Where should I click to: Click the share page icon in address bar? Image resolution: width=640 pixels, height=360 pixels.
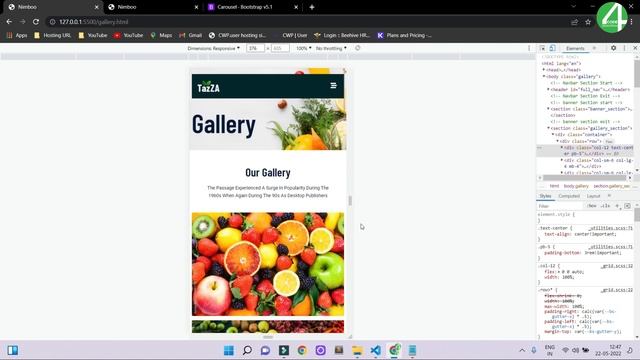click(x=574, y=22)
